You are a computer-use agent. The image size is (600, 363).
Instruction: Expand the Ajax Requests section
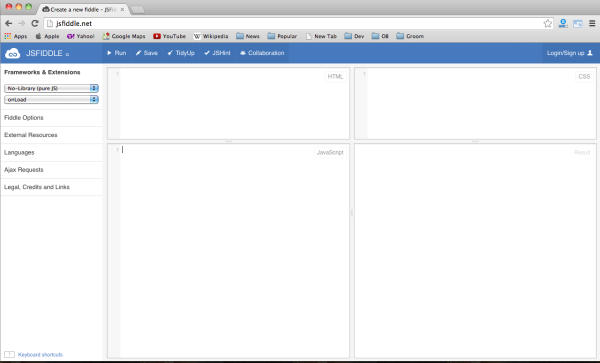tap(51, 170)
